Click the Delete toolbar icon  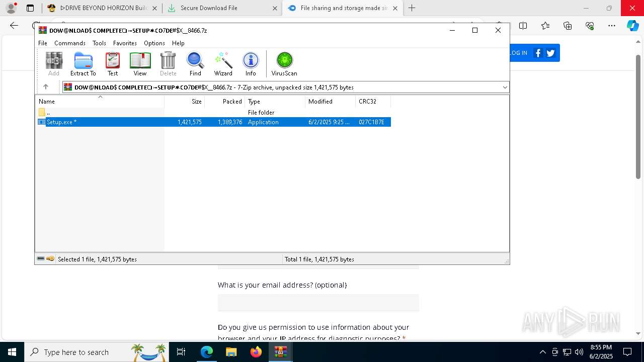pos(168,64)
